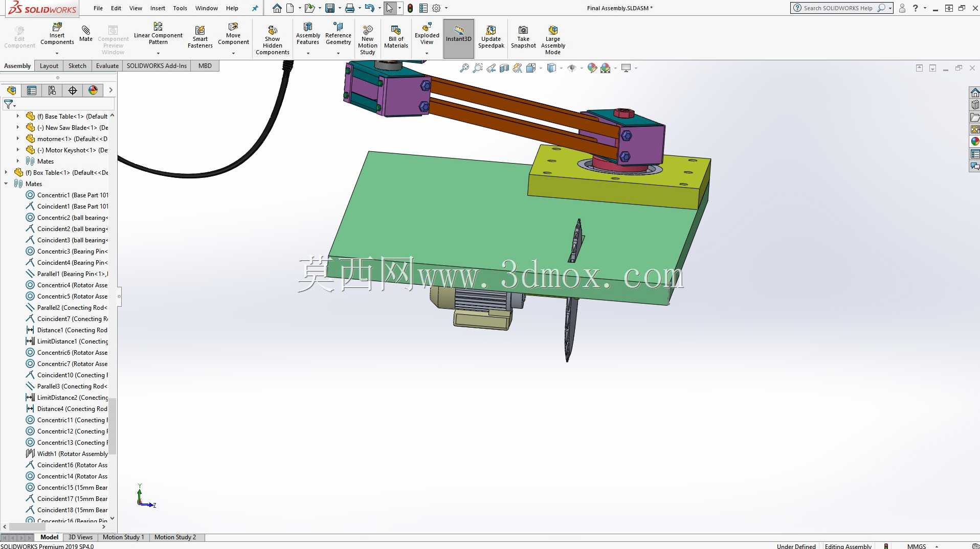Open the Tools menu
Screen dimensions: 980x549
point(180,8)
